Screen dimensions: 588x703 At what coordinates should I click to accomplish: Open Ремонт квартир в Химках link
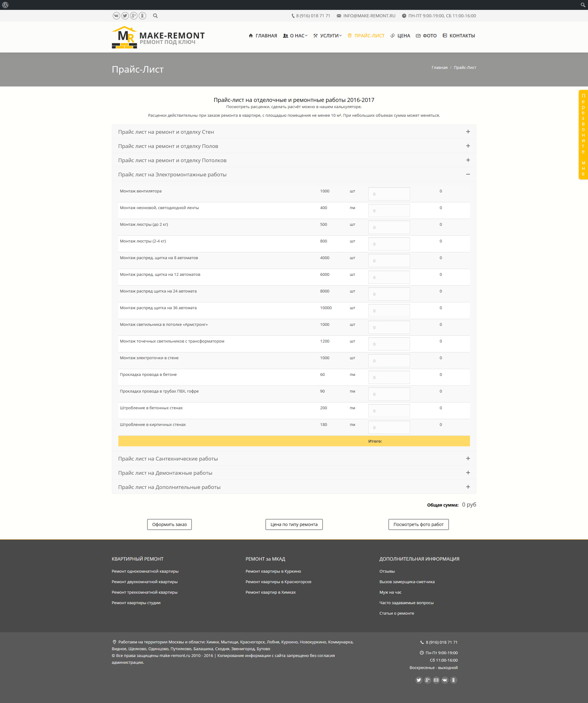(271, 592)
